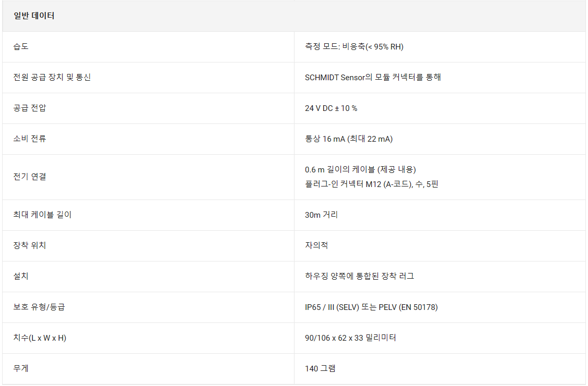Viewport: 588px width, 386px height.
Task: Click the 하우징 양쪽에 통합된 장착 러그 text
Action: pyautogui.click(x=359, y=277)
